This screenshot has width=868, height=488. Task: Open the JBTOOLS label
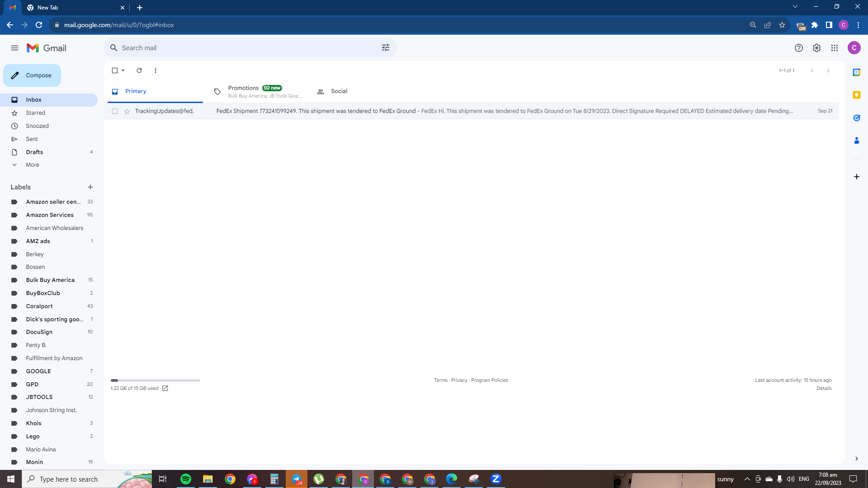[x=49, y=397]
